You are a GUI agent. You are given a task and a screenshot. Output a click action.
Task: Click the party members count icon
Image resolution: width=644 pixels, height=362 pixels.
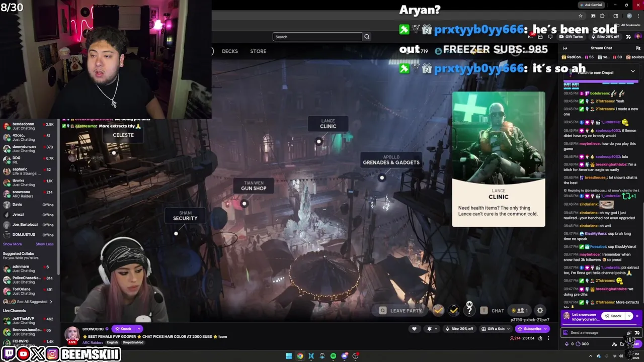point(520,311)
